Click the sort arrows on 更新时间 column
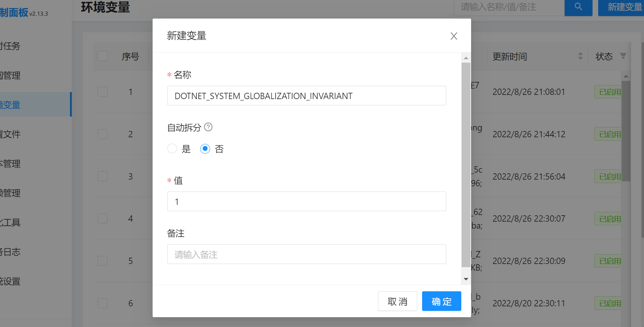The height and width of the screenshot is (327, 644). [581, 56]
